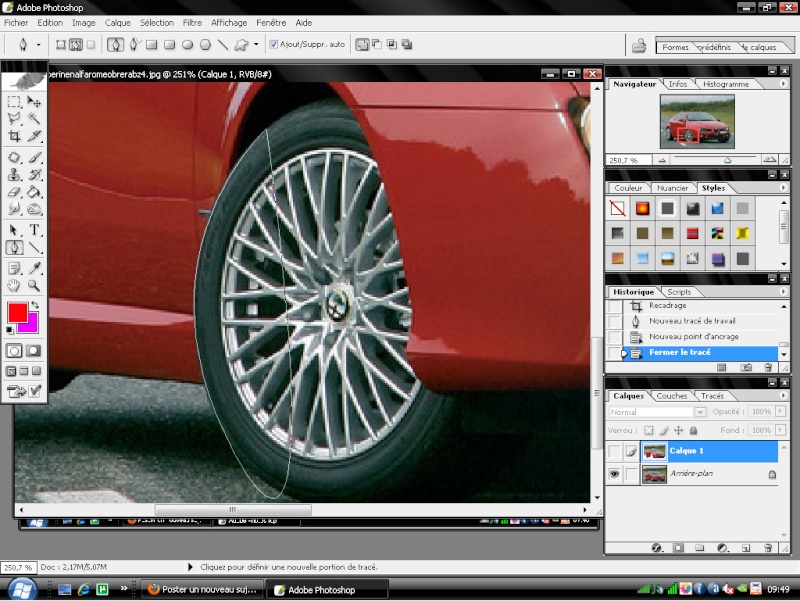800x601 pixels.
Task: Select the Line shape in options bar
Action: [223, 45]
